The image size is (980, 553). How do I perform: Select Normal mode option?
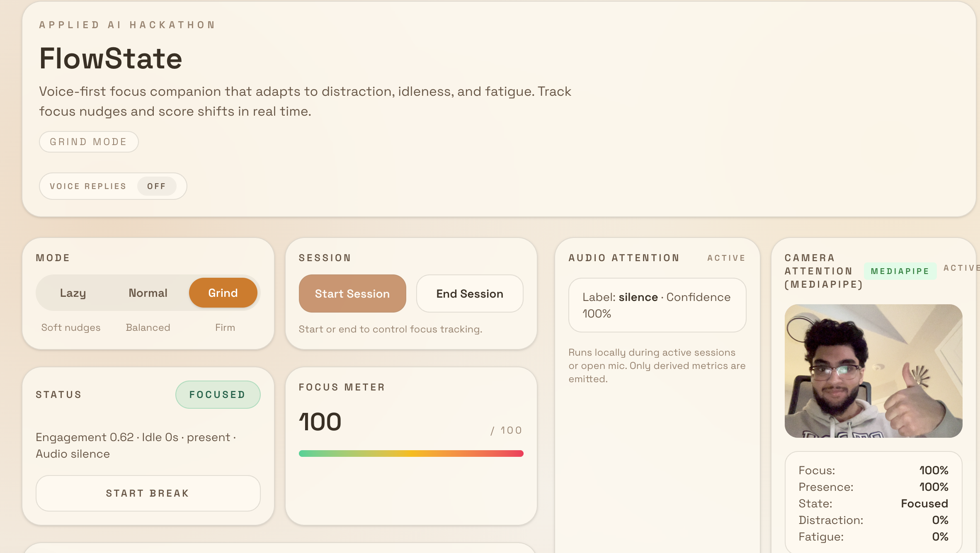click(x=148, y=293)
